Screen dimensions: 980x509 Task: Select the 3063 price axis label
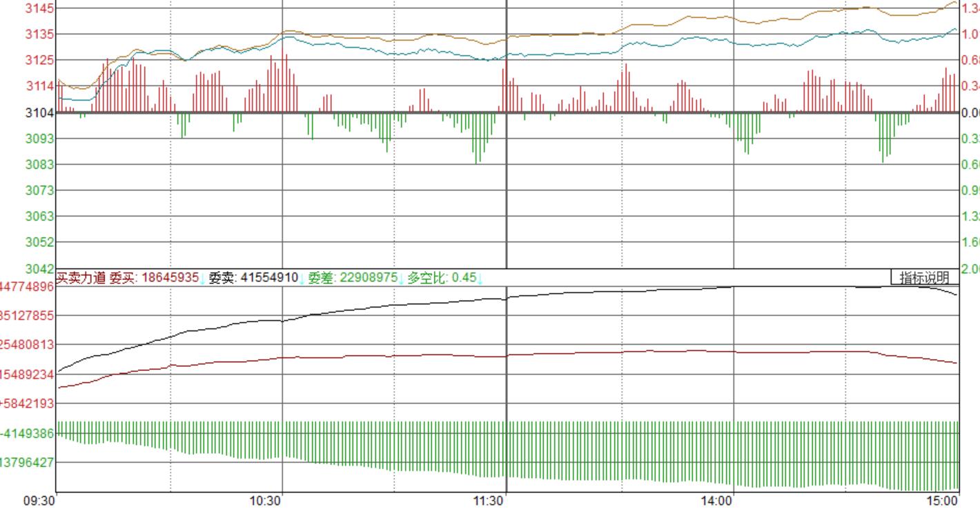(40, 217)
